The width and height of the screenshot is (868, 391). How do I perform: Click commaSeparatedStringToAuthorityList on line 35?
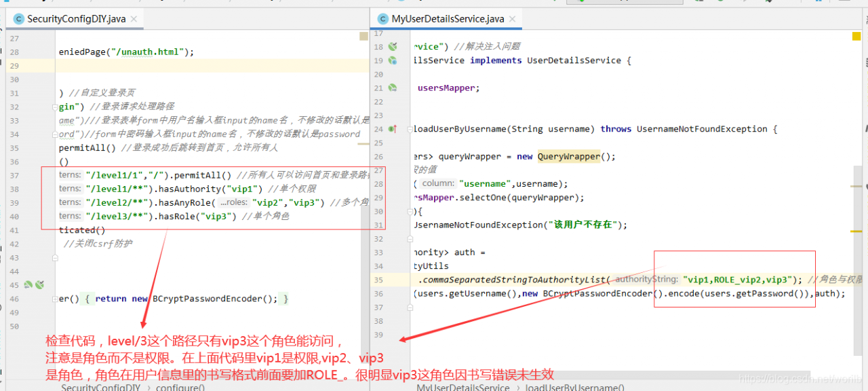pyautogui.click(x=516, y=280)
